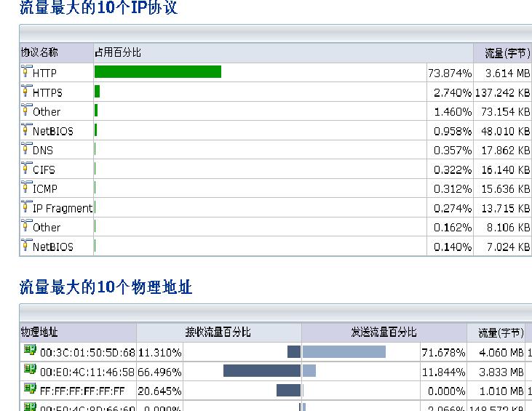The width and height of the screenshot is (532, 411).
Task: Click the IP Fragment protocol icon
Action: click(x=27, y=207)
